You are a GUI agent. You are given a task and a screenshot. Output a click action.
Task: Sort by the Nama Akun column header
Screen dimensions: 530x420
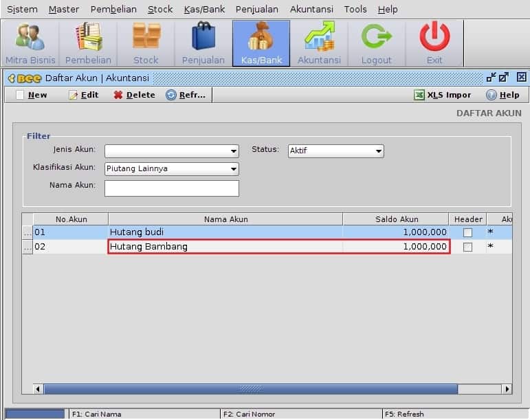click(x=225, y=219)
